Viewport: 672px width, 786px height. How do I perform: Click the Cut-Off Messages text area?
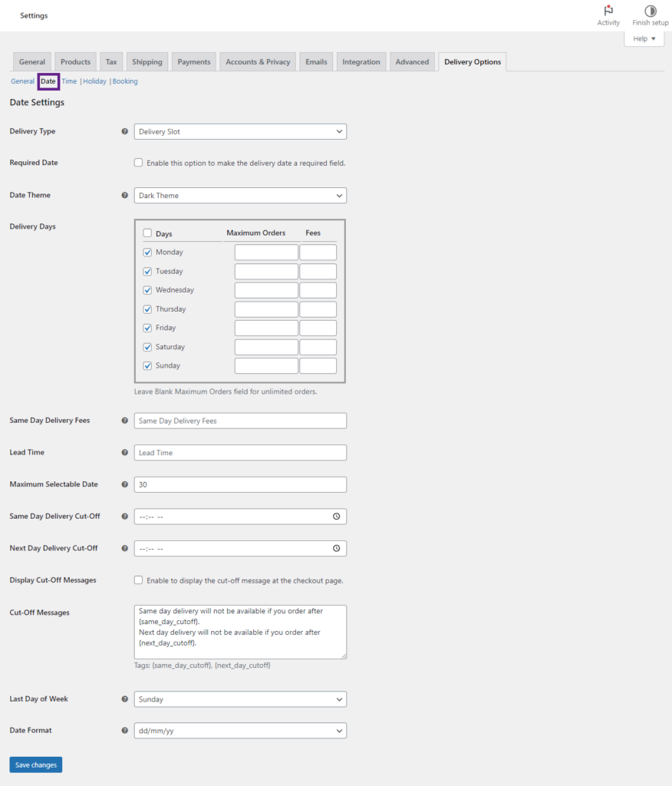240,632
